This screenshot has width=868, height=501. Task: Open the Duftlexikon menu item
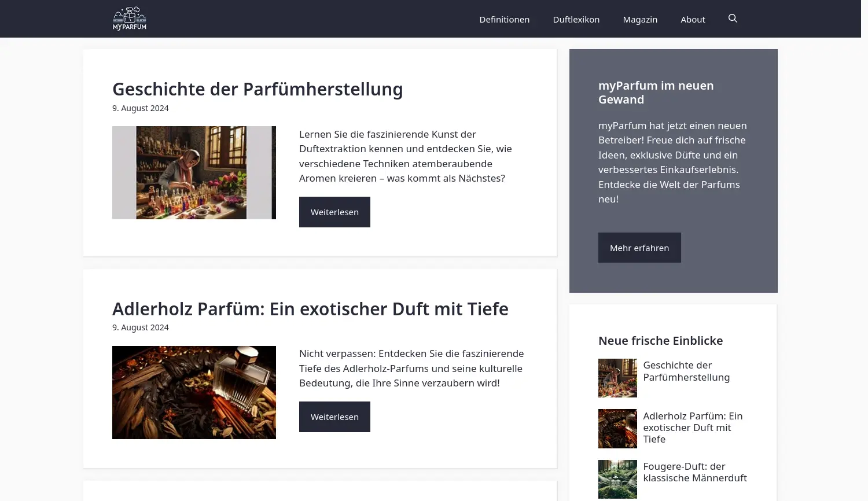[x=576, y=19]
